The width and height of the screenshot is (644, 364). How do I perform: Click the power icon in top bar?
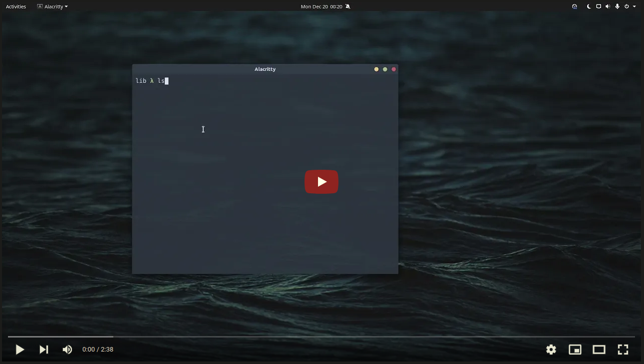pyautogui.click(x=627, y=6)
